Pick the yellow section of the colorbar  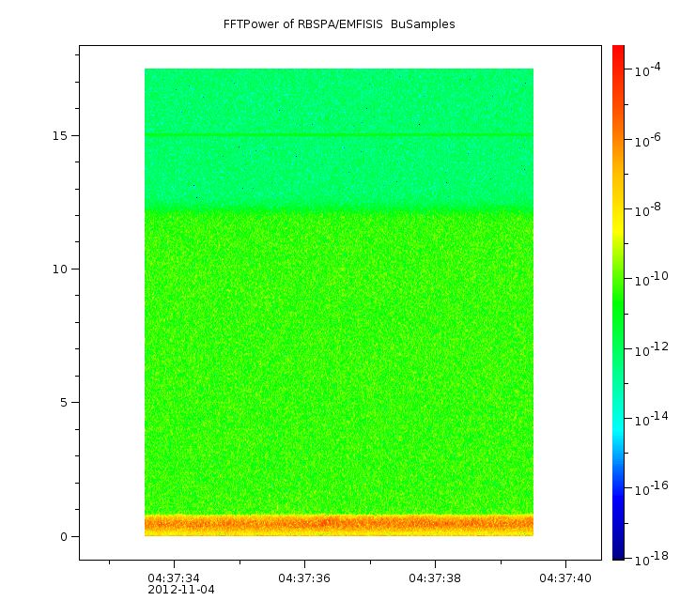(x=618, y=214)
